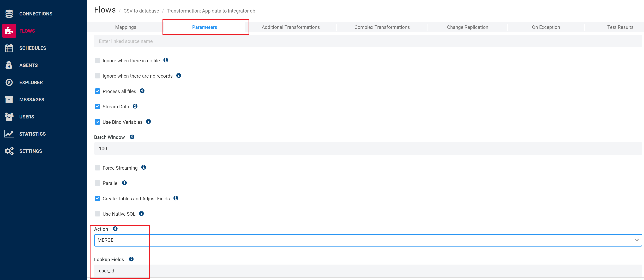Open Settings gears icon
Viewport: 644px width, 280px height.
pos(9,151)
